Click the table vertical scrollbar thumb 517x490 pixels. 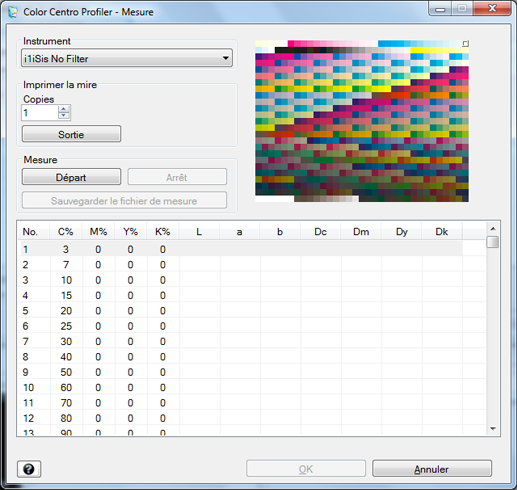tap(493, 242)
